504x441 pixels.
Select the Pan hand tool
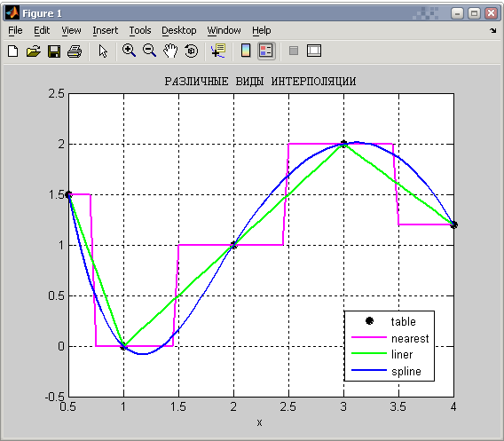(170, 51)
